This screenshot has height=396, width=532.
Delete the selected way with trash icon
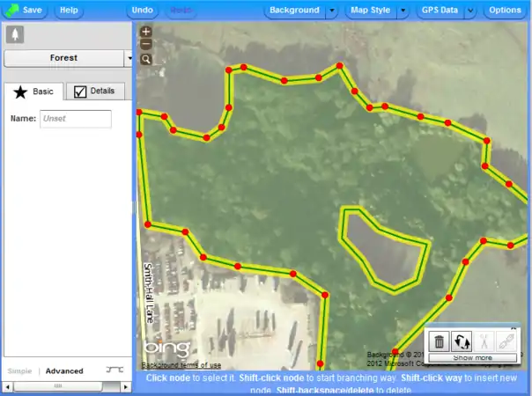pyautogui.click(x=440, y=341)
